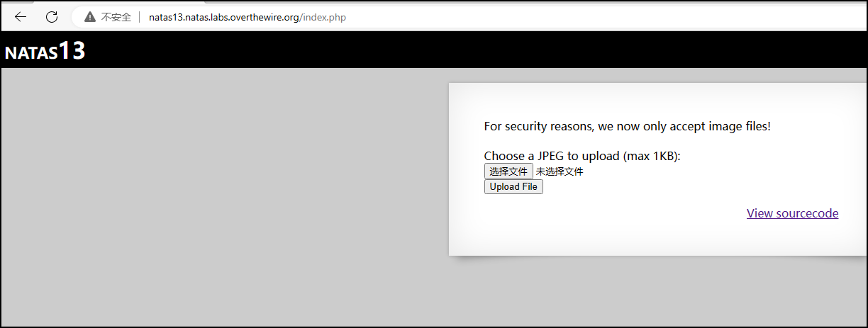Click the browser back arrow
868x328 pixels.
(x=21, y=17)
